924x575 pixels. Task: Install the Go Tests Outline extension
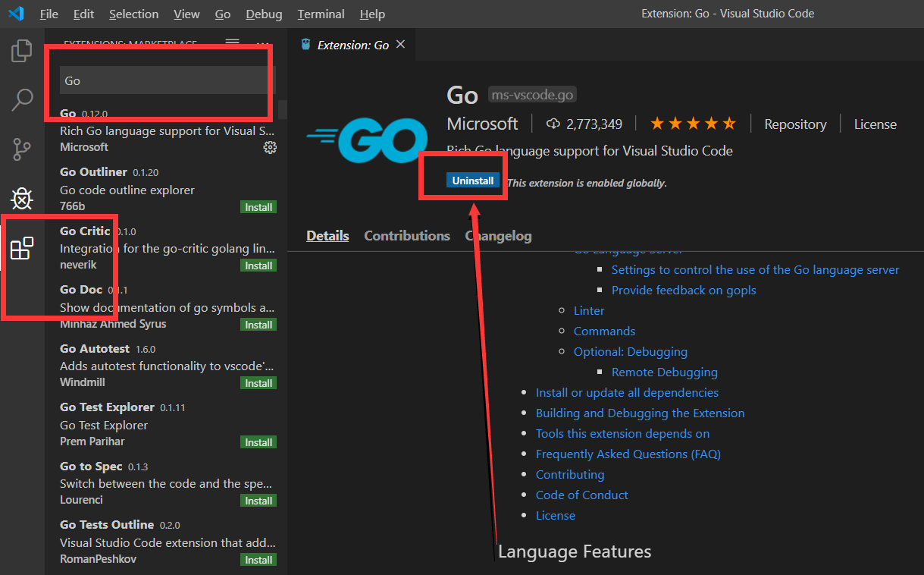point(258,560)
